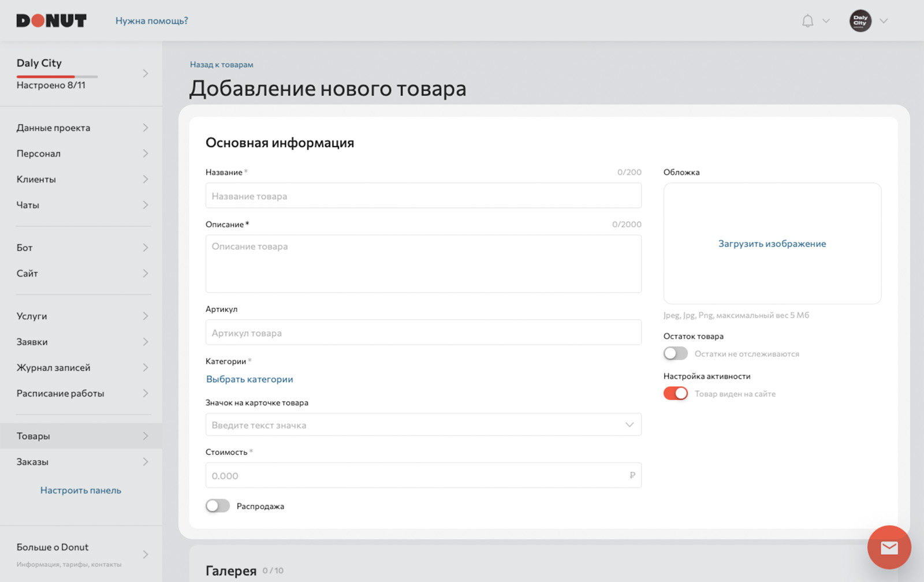Expand the account menu arrow beside avatar

[x=884, y=21]
